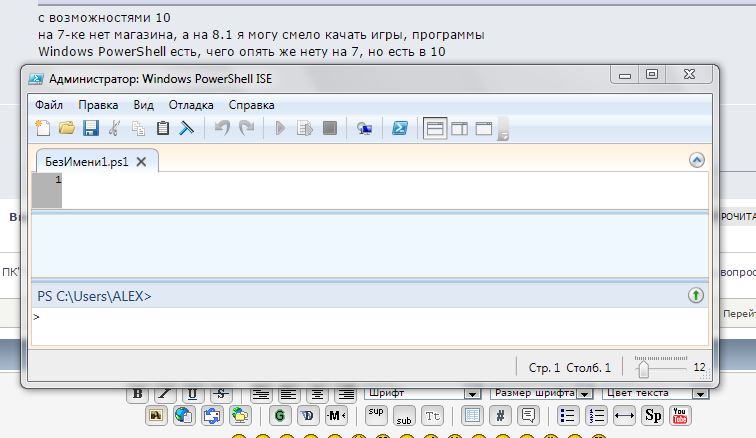Cut selection using the scissors icon
Screen dimensions: 756x438
click(114, 128)
